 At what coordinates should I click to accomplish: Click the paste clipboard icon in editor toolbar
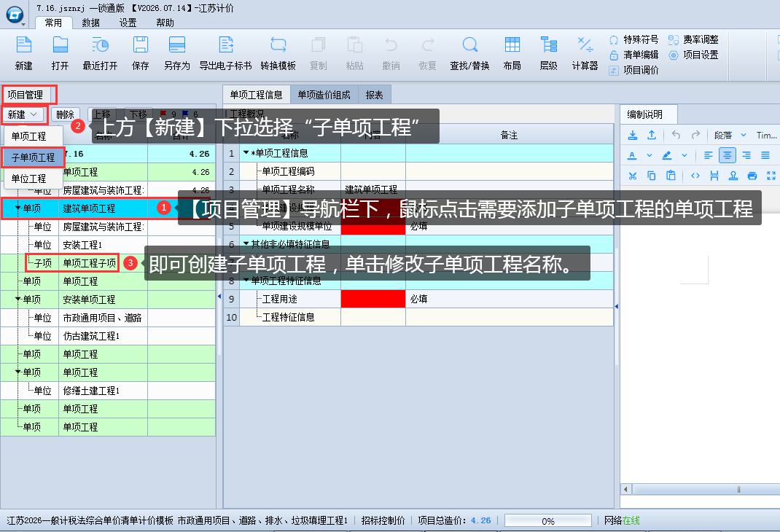point(671,176)
